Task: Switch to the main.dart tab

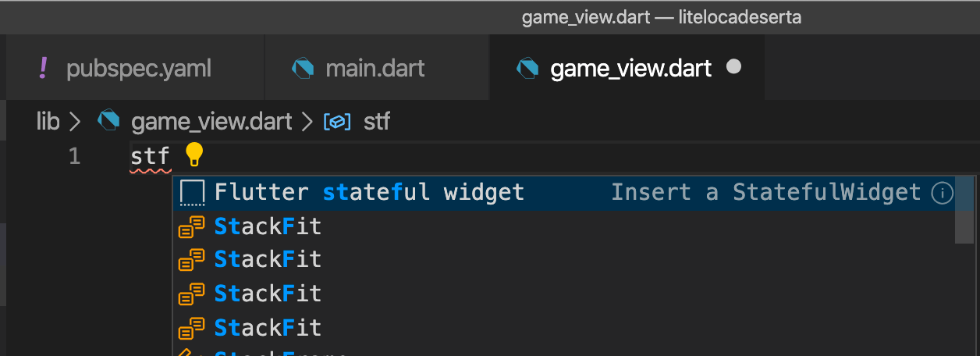Action: click(x=375, y=68)
